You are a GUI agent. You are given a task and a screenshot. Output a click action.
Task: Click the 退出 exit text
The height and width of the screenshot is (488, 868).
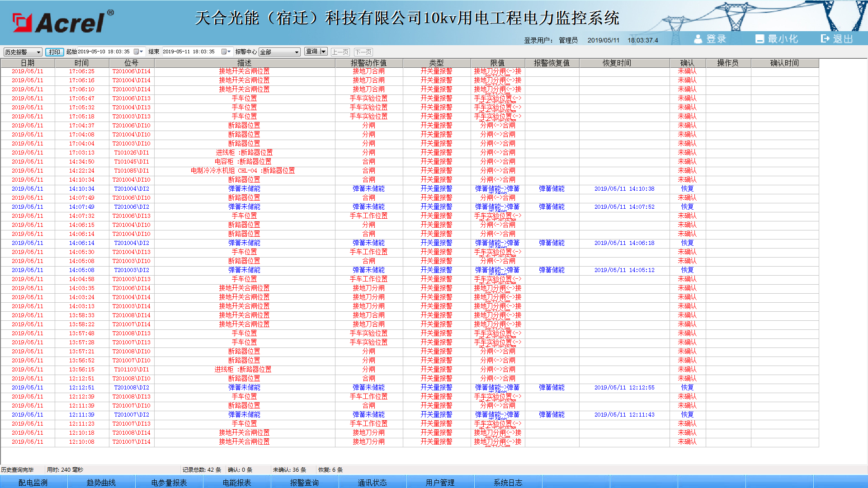(x=843, y=39)
